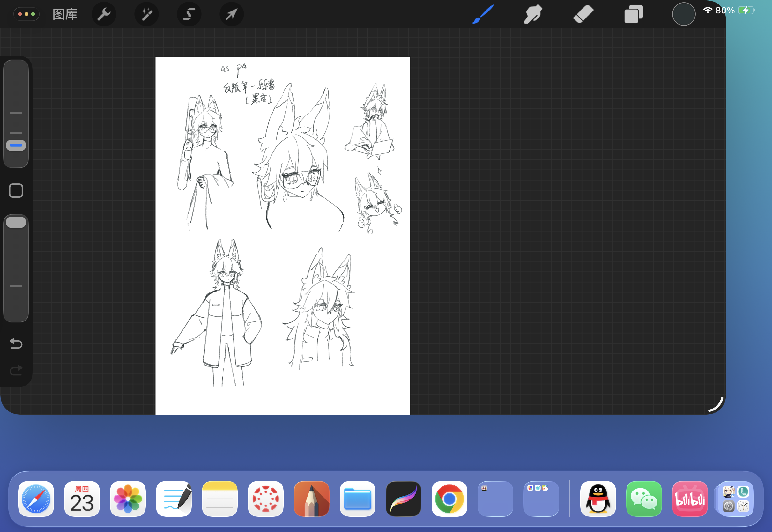Tap the battery 80% indicator
Viewport: 772px width, 532px height.
click(736, 10)
